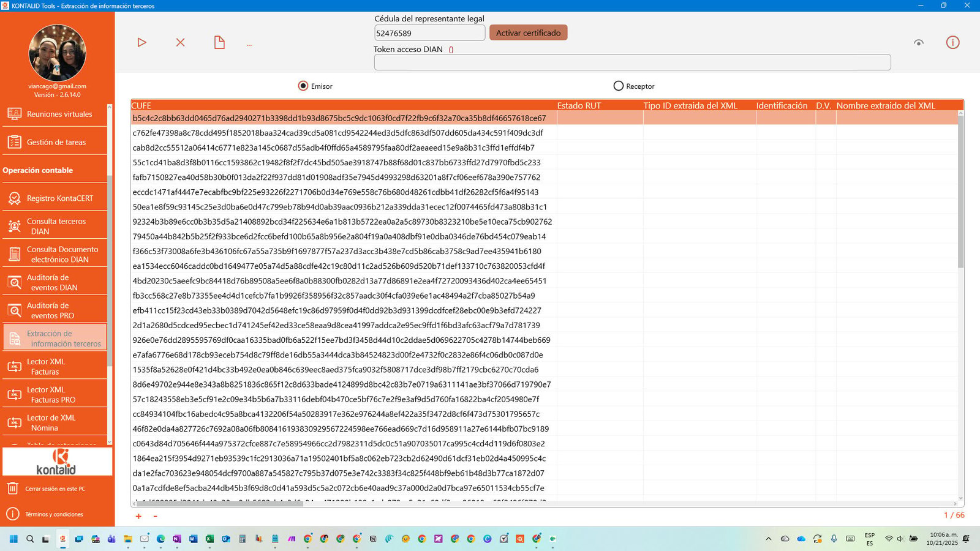Click Extracción de información terceros icon
Image resolution: width=980 pixels, height=551 pixels.
click(14, 339)
